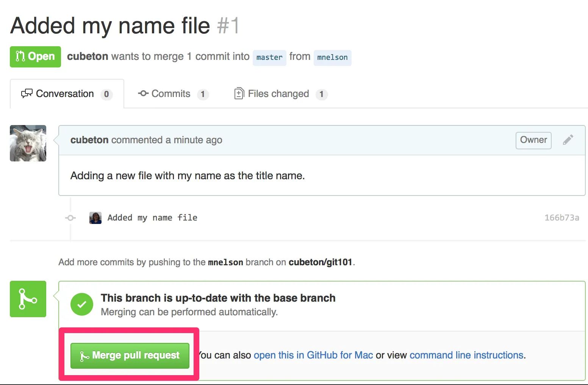This screenshot has height=385, width=588.
Task: Click the #1 pull request number
Action: [228, 26]
